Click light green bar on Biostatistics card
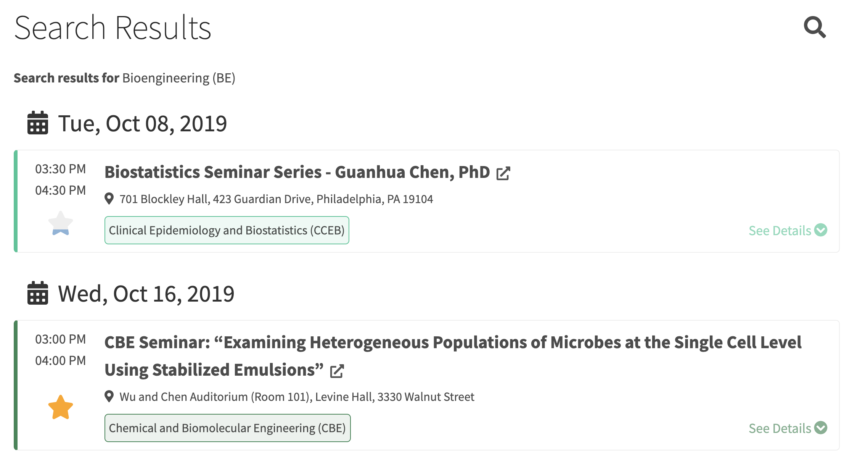The image size is (868, 465). point(16,201)
